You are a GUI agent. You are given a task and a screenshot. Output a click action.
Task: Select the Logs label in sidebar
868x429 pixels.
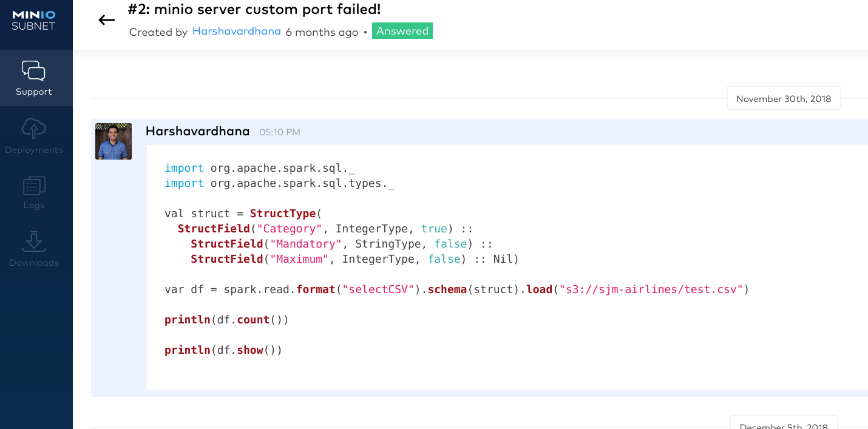point(33,205)
